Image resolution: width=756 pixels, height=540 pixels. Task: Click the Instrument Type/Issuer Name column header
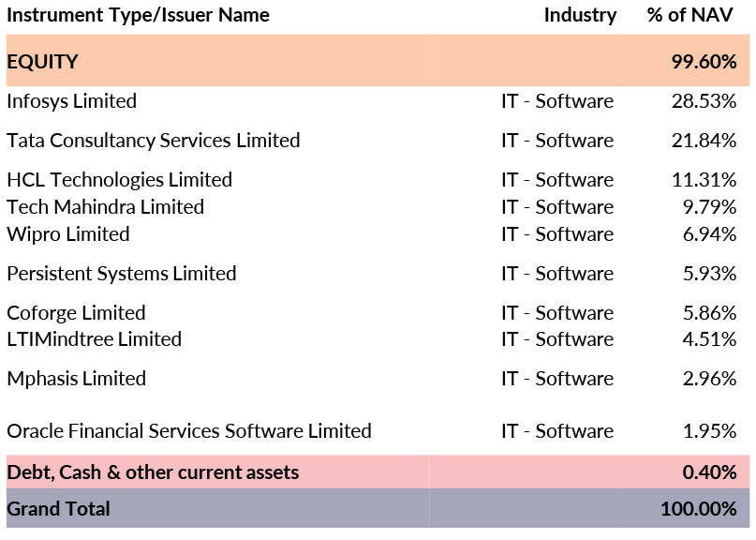[x=138, y=15]
